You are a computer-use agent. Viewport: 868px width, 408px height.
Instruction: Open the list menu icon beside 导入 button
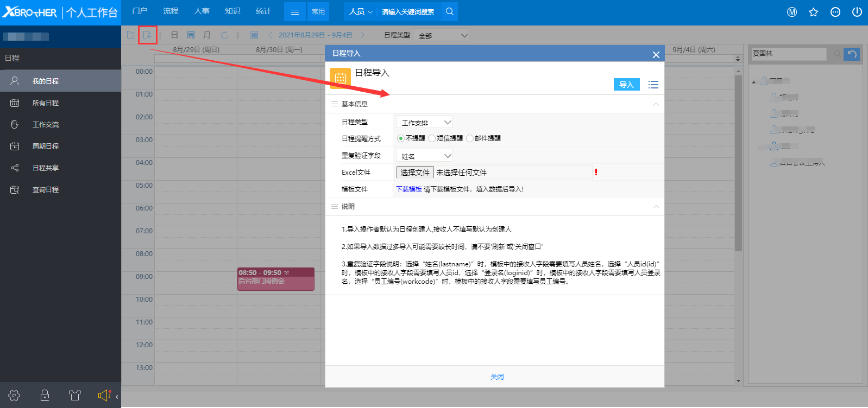point(653,85)
